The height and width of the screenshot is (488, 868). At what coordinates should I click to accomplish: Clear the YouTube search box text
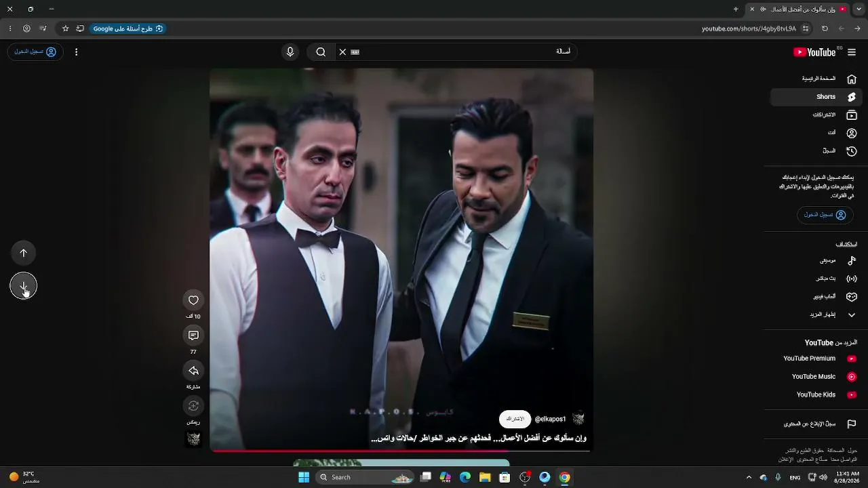tap(342, 52)
